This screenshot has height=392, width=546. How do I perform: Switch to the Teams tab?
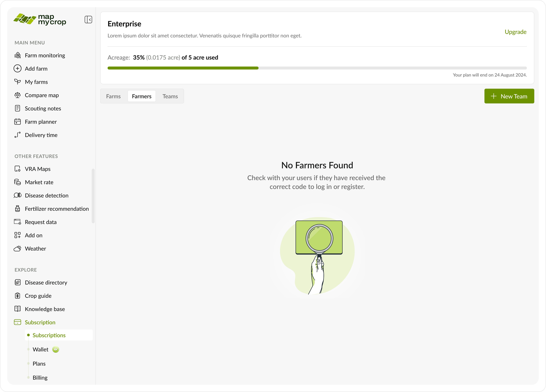pos(170,96)
